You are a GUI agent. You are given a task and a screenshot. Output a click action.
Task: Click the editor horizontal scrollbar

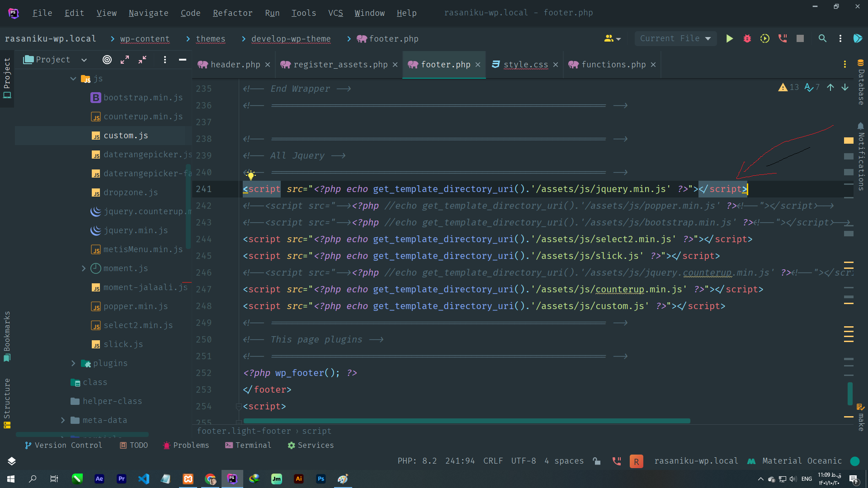click(467, 421)
